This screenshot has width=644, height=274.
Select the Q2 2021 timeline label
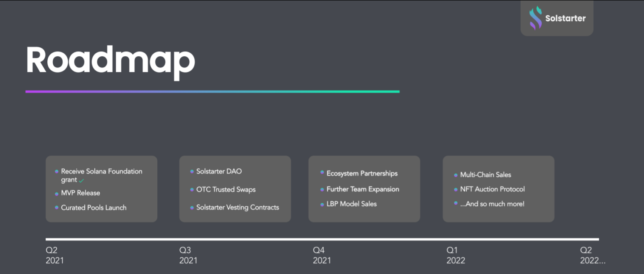coord(55,255)
